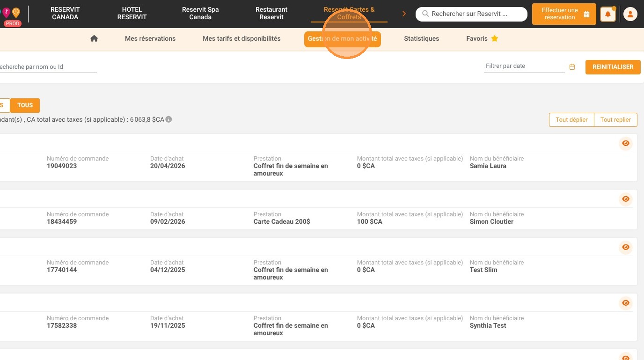Click the 100 $CA amount
This screenshot has width=644, height=360.
click(x=370, y=222)
